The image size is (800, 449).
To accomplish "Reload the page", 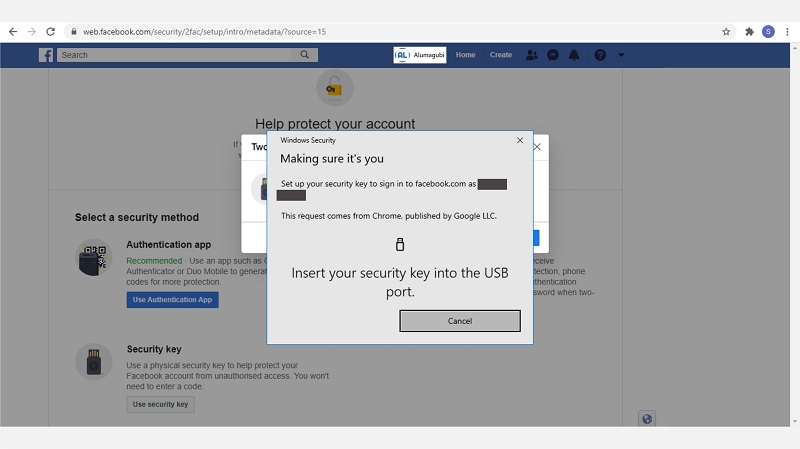I will 51,32.
